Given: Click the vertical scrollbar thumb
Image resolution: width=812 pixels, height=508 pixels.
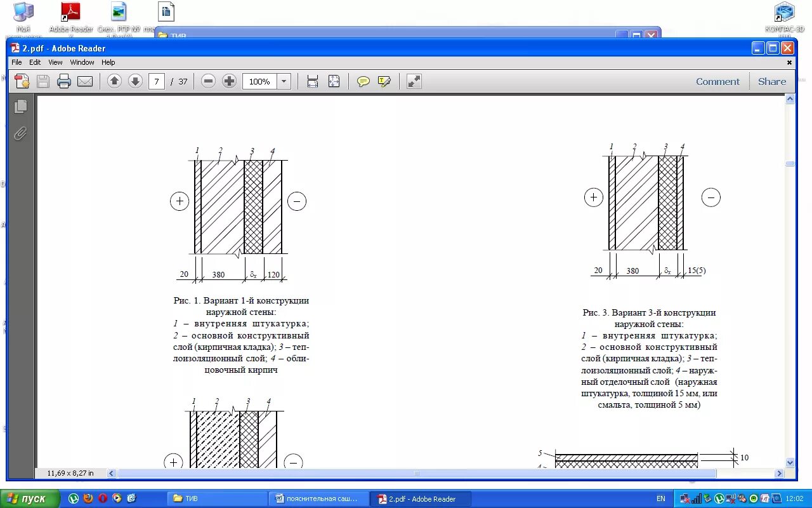Looking at the screenshot, I should [790, 164].
